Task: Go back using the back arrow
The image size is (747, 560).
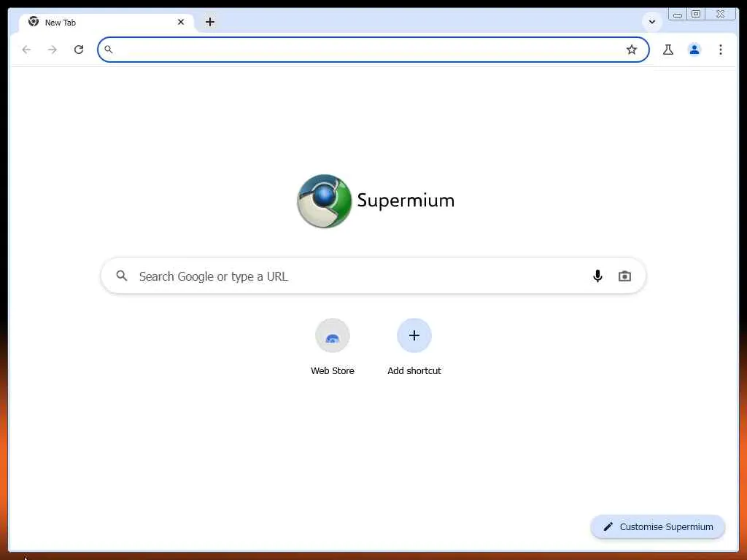Action: point(26,50)
